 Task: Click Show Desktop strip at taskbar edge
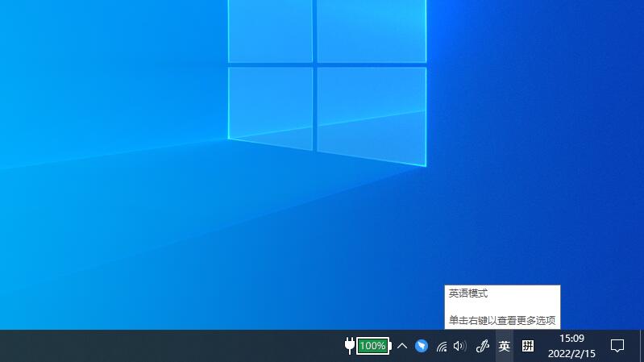642,346
